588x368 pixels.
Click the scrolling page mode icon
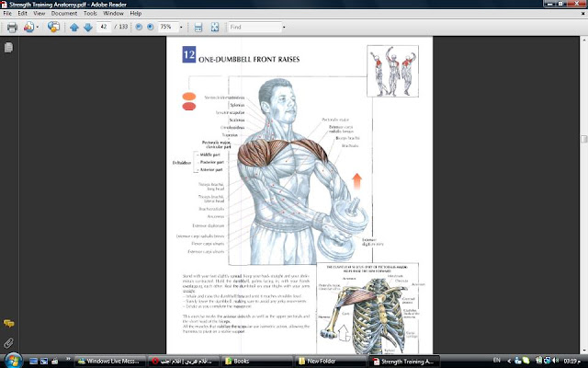tap(198, 27)
